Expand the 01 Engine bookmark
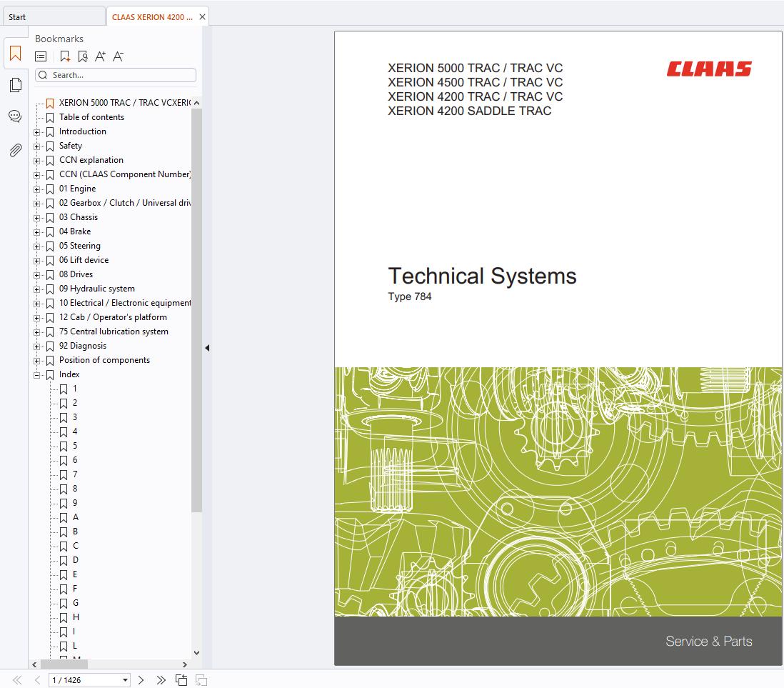The width and height of the screenshot is (784, 688). (37, 189)
